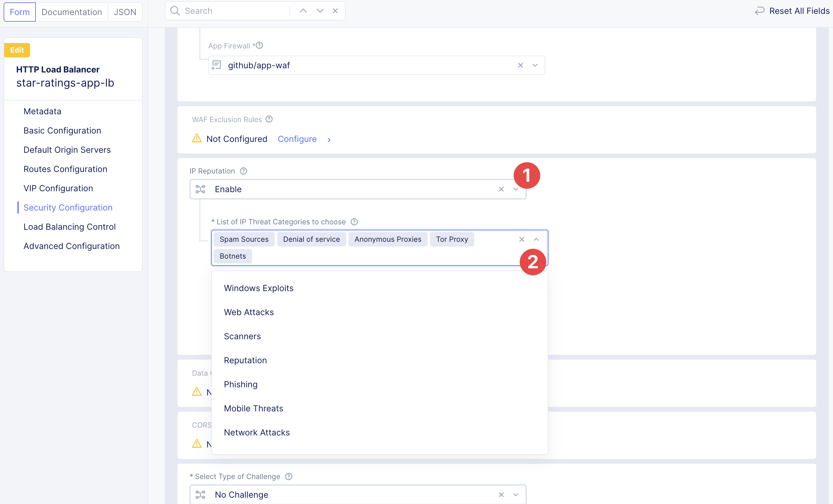Open the No Challenge dropdown
This screenshot has height=504, width=833.
pyautogui.click(x=516, y=495)
